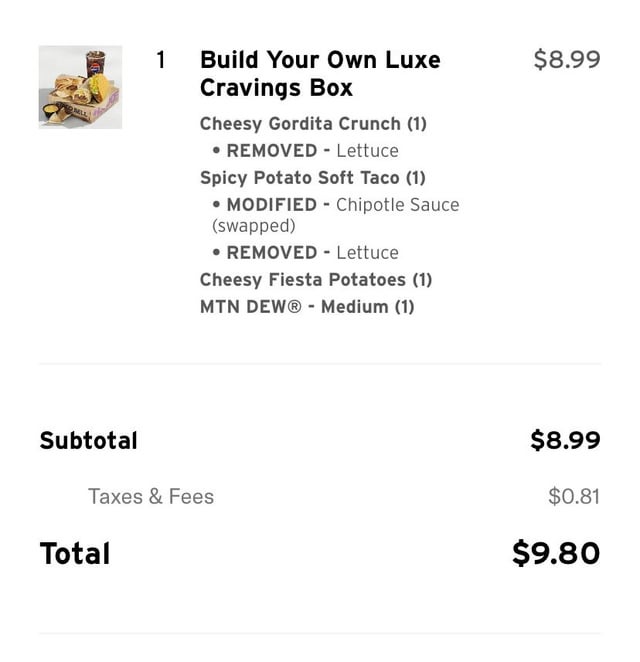Select the MTN DEW Medium (1) drink line

[307, 307]
